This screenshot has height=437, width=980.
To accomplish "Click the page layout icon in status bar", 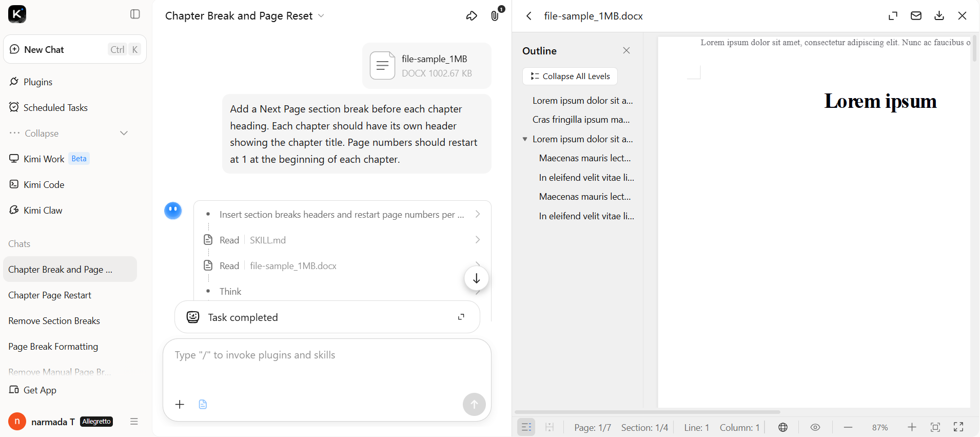I will tap(550, 427).
